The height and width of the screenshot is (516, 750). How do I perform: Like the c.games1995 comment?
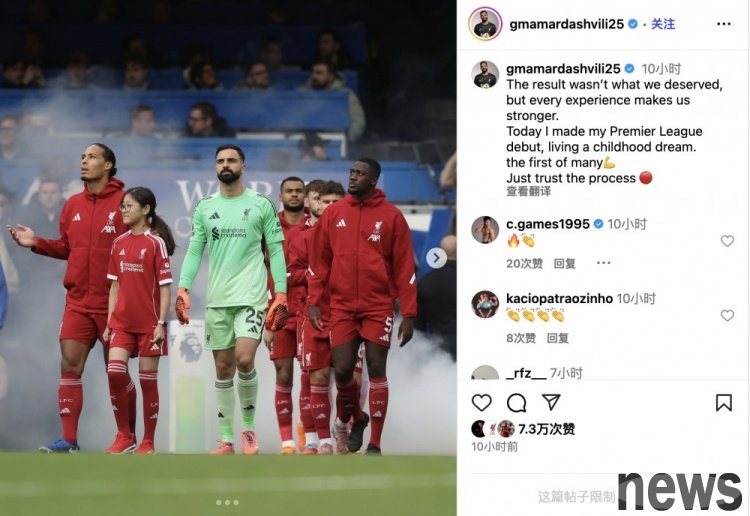pyautogui.click(x=727, y=241)
